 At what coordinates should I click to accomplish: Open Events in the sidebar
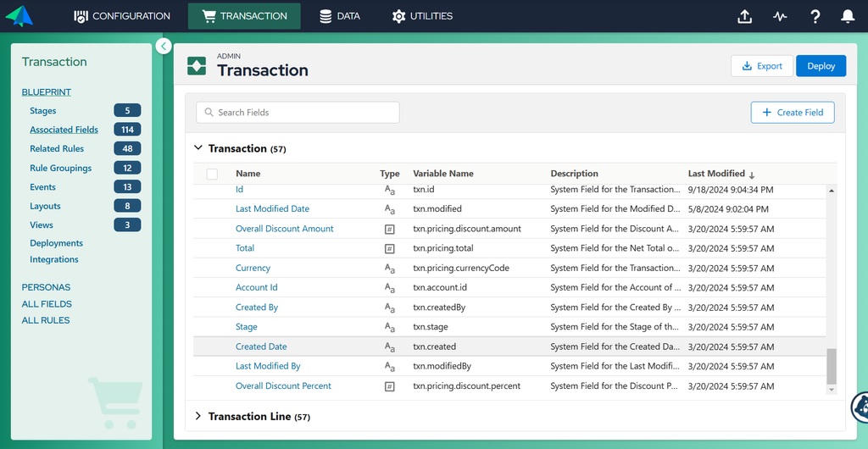[x=42, y=187]
